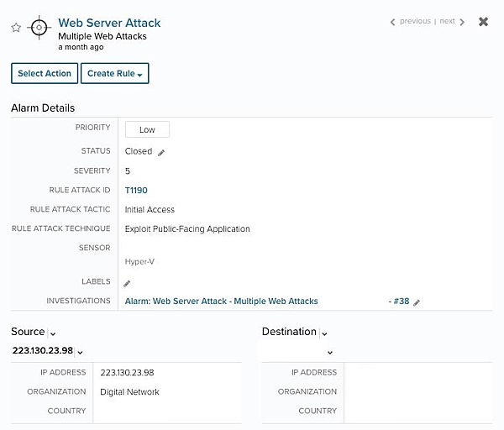Click the Web Server Attack title
The image size is (504, 430).
109,23
